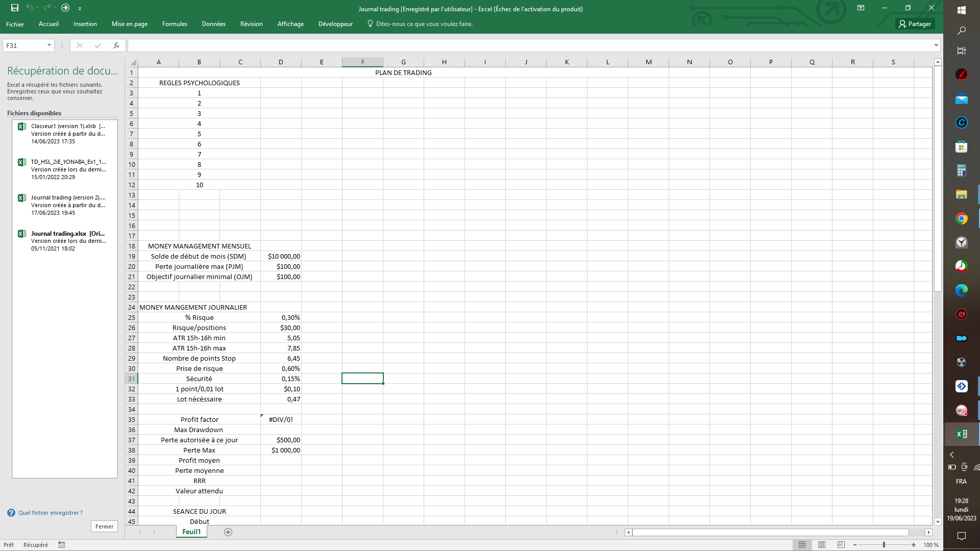This screenshot has width=980, height=551.
Task: Add a new sheet with plus icon
Action: (x=228, y=532)
